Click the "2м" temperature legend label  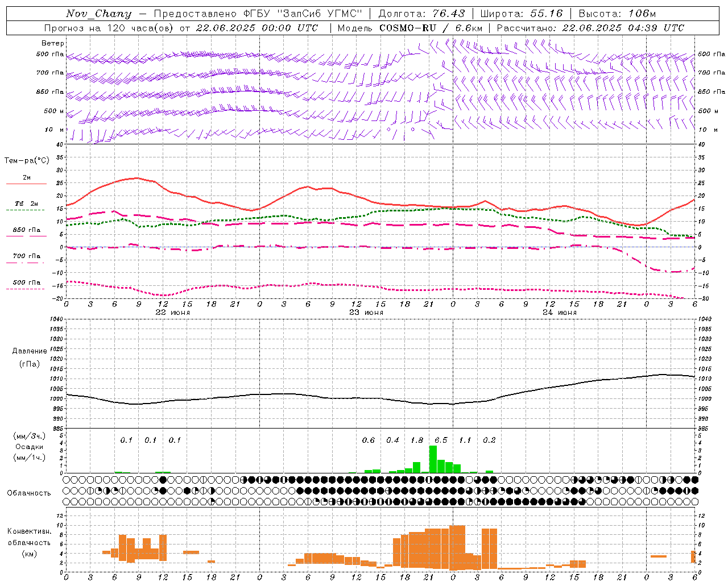(x=27, y=178)
